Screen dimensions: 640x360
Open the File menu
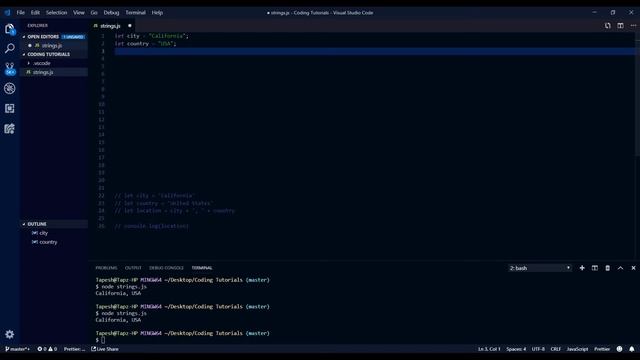click(20, 13)
